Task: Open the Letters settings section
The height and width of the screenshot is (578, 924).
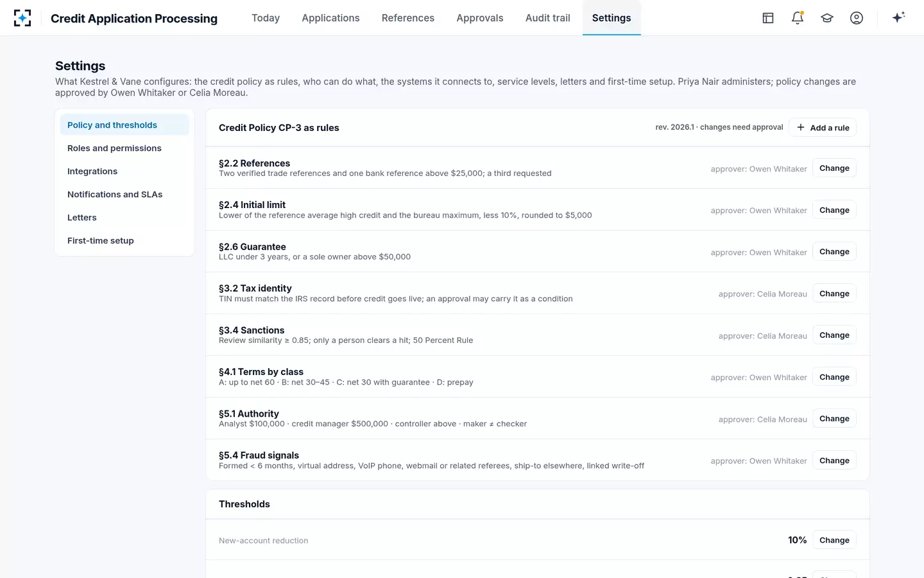Action: coord(124,217)
